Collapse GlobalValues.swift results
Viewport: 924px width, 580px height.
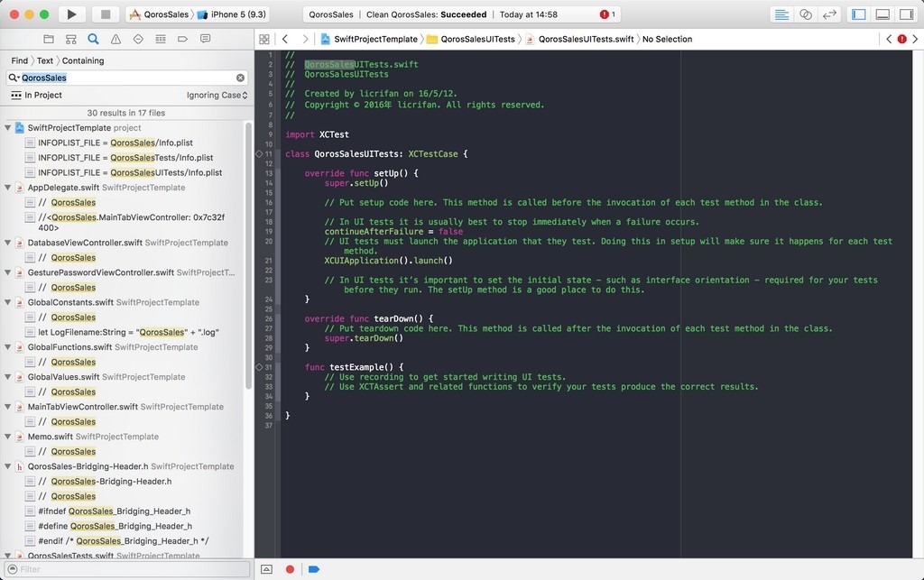7,377
